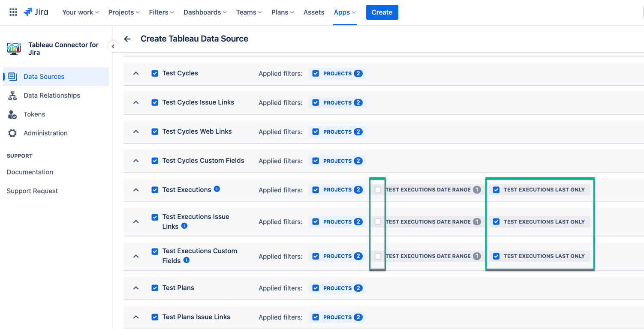Collapse the sidebar with the chevron handle
The height and width of the screenshot is (329, 644).
[113, 46]
